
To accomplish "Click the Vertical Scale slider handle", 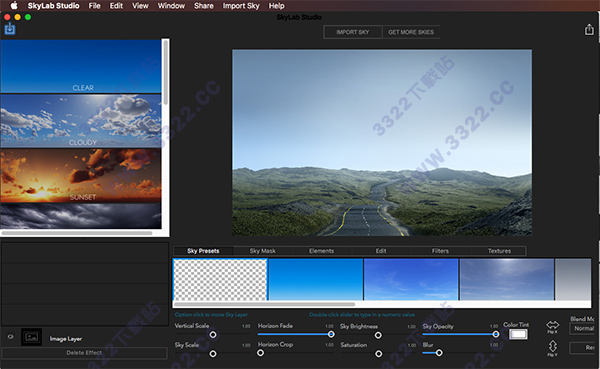I will (x=213, y=335).
